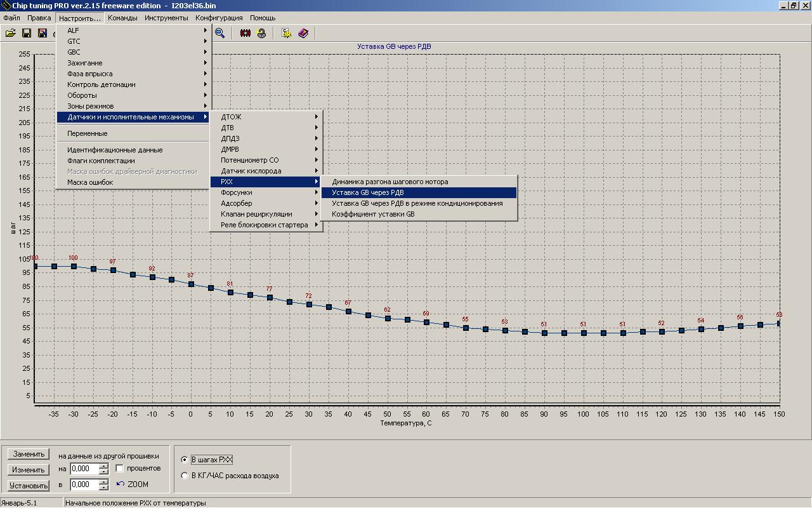Enable the процентов checkbox

120,469
